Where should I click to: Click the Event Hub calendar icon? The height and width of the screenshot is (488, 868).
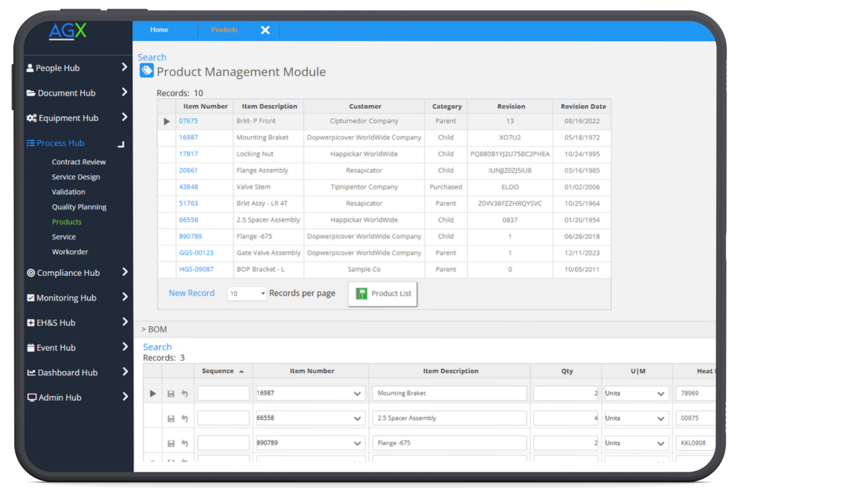[x=31, y=348]
